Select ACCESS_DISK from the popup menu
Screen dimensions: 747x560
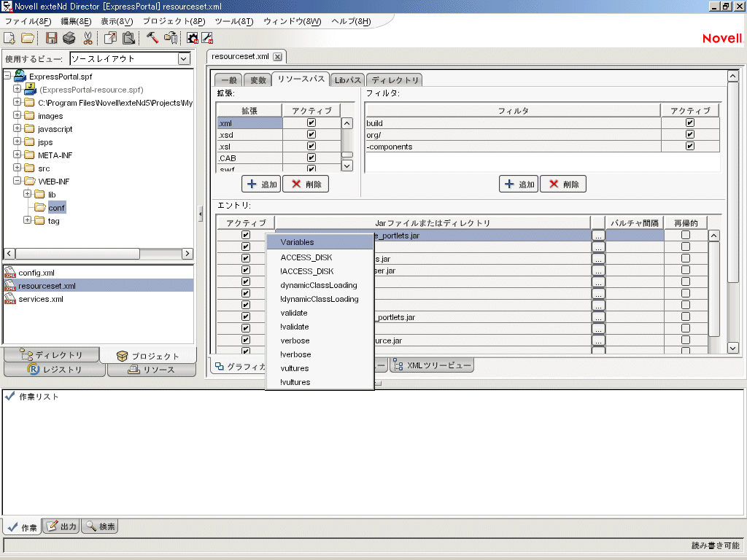coord(306,257)
